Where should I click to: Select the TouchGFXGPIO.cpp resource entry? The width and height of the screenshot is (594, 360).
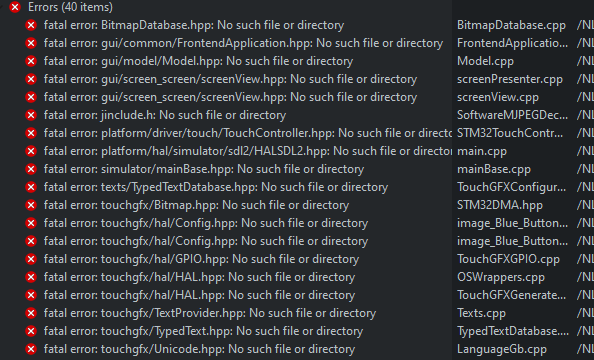point(508,259)
